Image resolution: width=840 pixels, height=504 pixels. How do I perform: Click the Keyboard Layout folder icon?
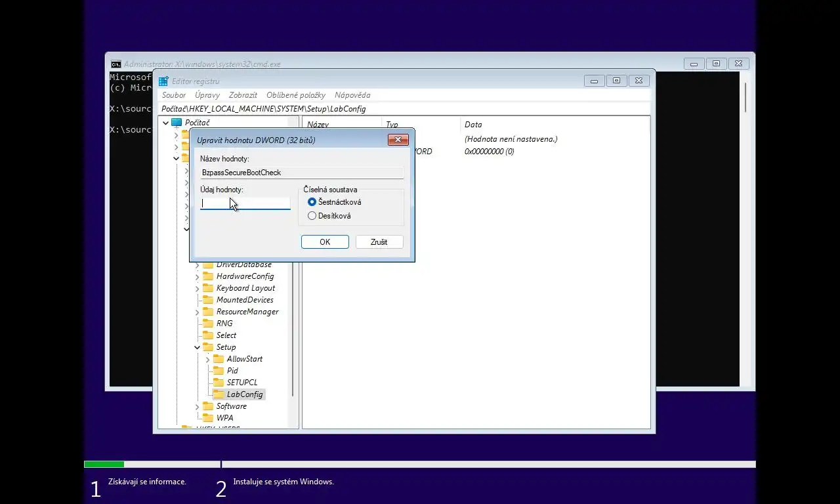tap(208, 288)
